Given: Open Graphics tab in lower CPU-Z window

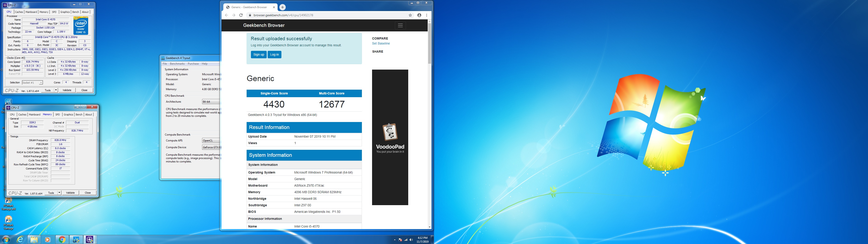Looking at the screenshot, I should tap(68, 115).
